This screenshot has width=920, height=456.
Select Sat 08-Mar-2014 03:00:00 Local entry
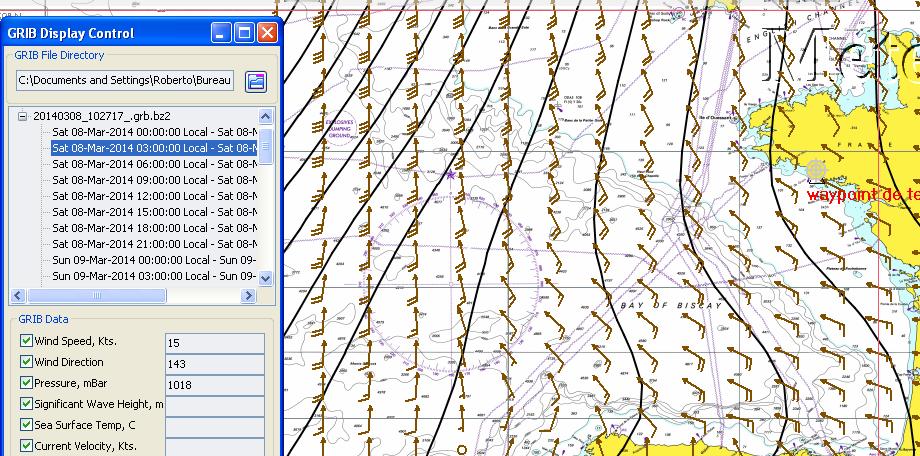point(154,148)
